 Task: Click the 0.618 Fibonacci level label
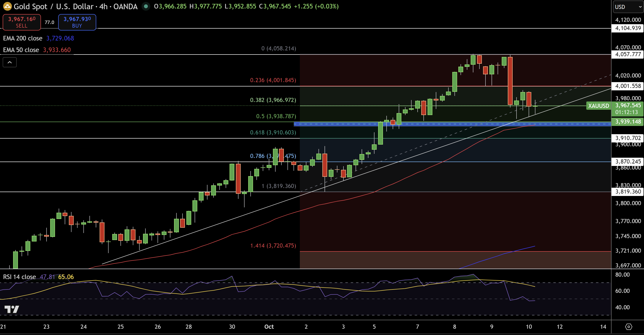[x=273, y=132]
